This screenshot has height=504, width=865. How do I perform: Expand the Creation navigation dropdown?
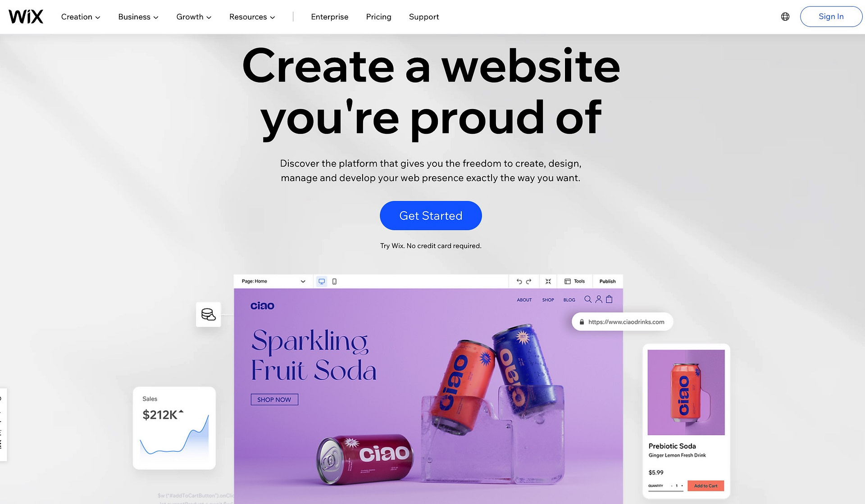pyautogui.click(x=80, y=16)
